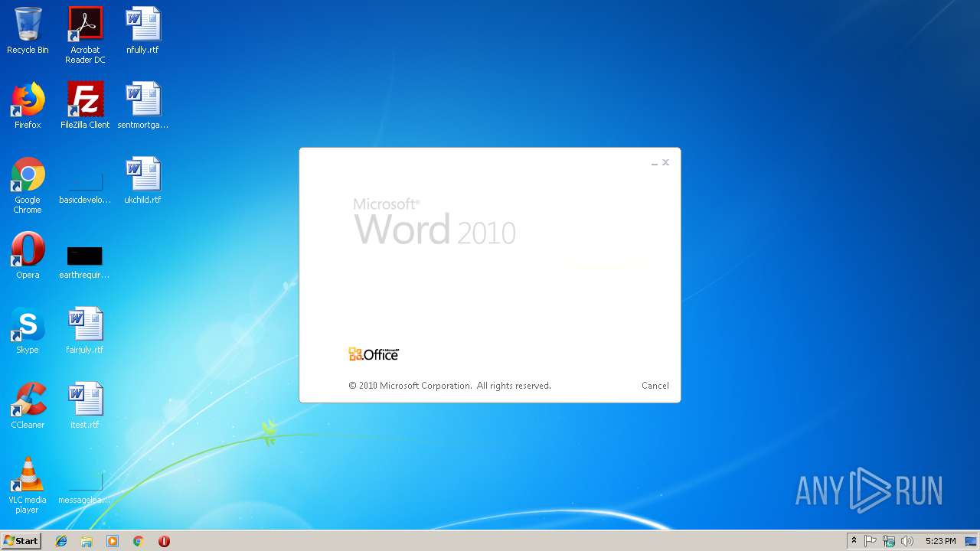980x551 pixels.
Task: Select the ltest.rtf document icon
Action: tap(85, 406)
